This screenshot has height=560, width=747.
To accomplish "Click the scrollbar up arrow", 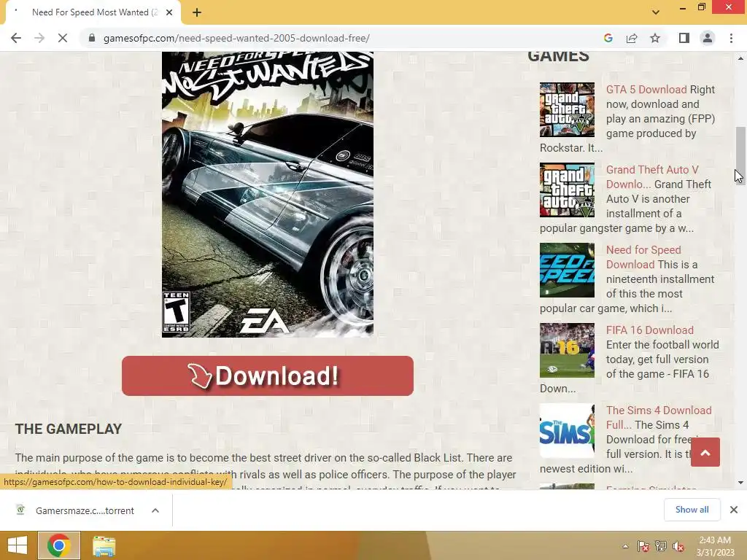I will click(x=740, y=58).
